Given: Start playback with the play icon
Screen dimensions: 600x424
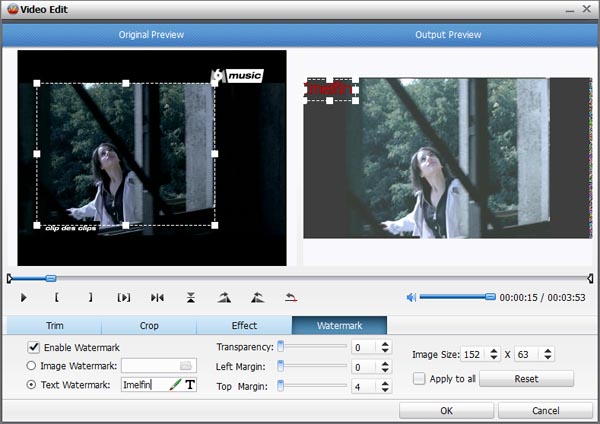Looking at the screenshot, I should pos(23,297).
